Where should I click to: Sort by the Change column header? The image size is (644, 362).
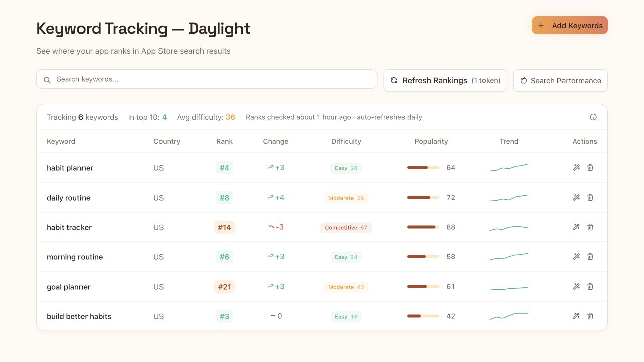point(276,141)
